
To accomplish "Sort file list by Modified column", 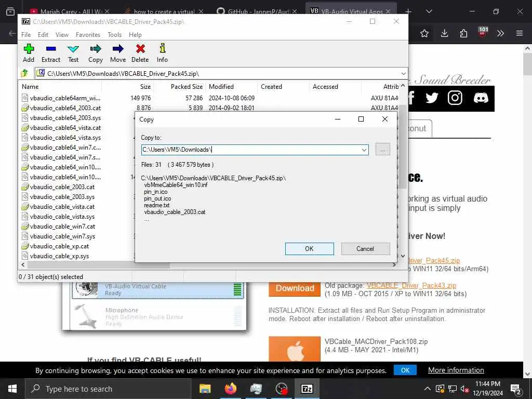I will coord(231,87).
